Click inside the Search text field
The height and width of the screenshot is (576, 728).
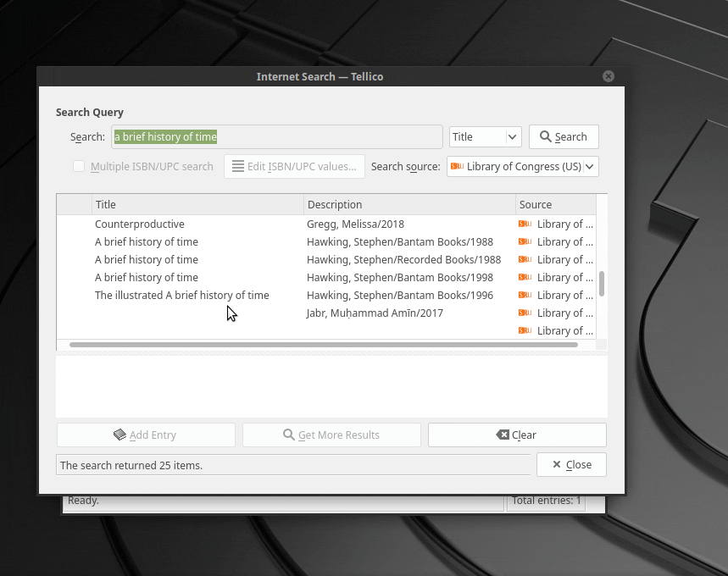click(277, 137)
